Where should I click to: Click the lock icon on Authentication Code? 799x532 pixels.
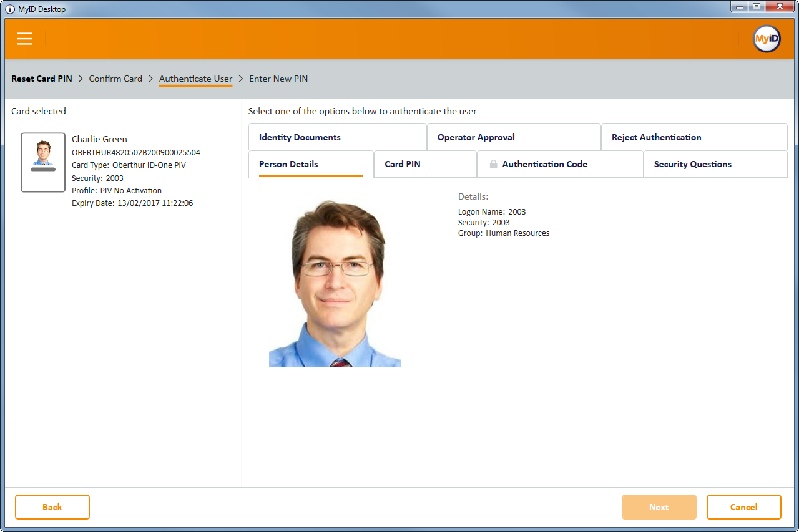pyautogui.click(x=493, y=164)
